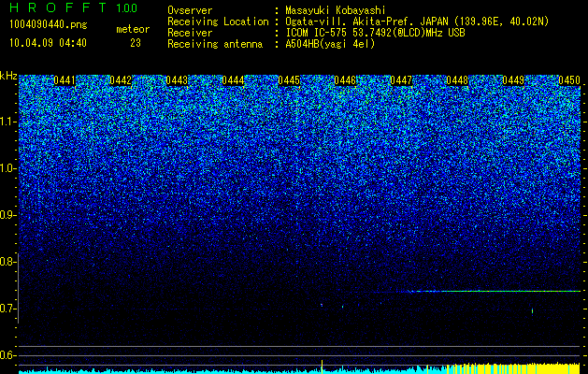
Task: Click the 0443 time marker
Action: tap(177, 80)
